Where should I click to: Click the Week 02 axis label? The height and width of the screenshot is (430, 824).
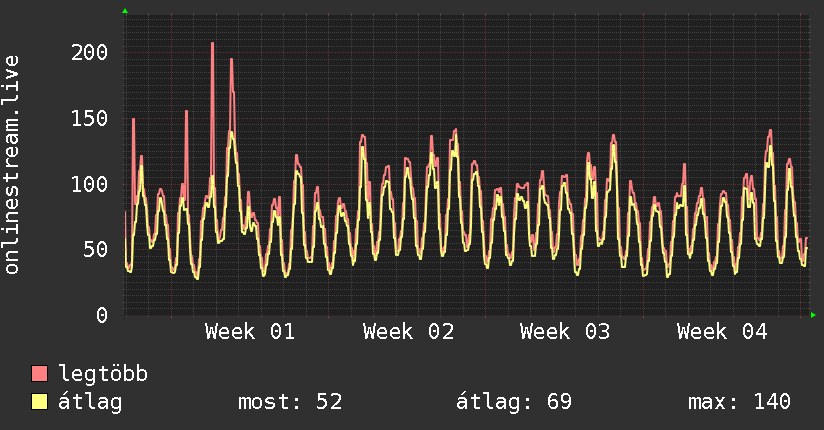[x=408, y=332]
